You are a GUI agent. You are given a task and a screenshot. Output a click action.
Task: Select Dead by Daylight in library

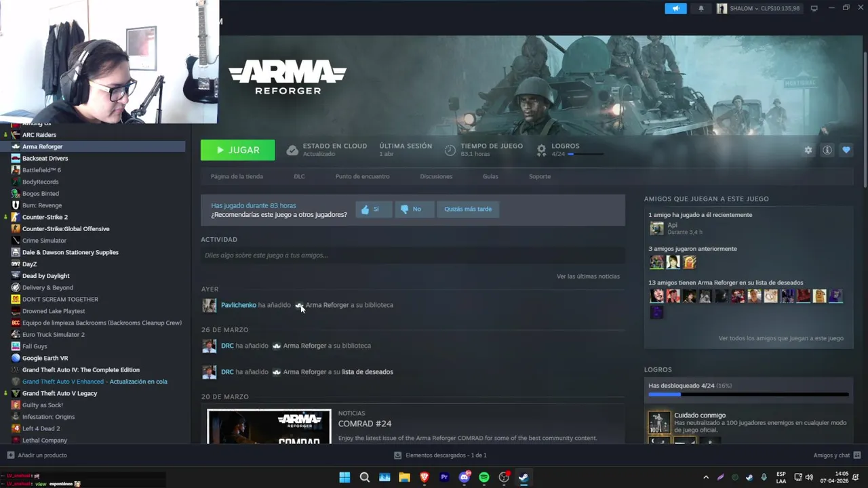tap(45, 276)
